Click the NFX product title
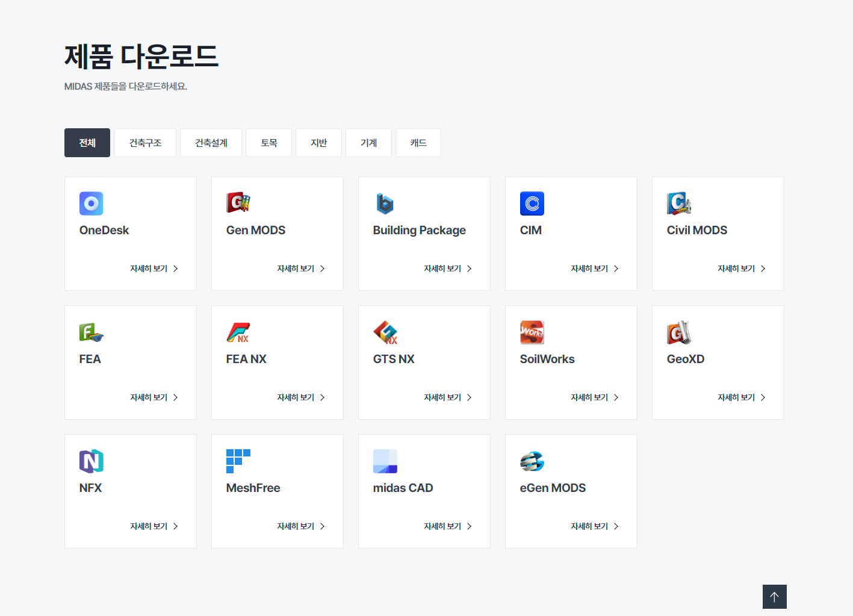Viewport: 853px width, 616px height. coord(91,488)
